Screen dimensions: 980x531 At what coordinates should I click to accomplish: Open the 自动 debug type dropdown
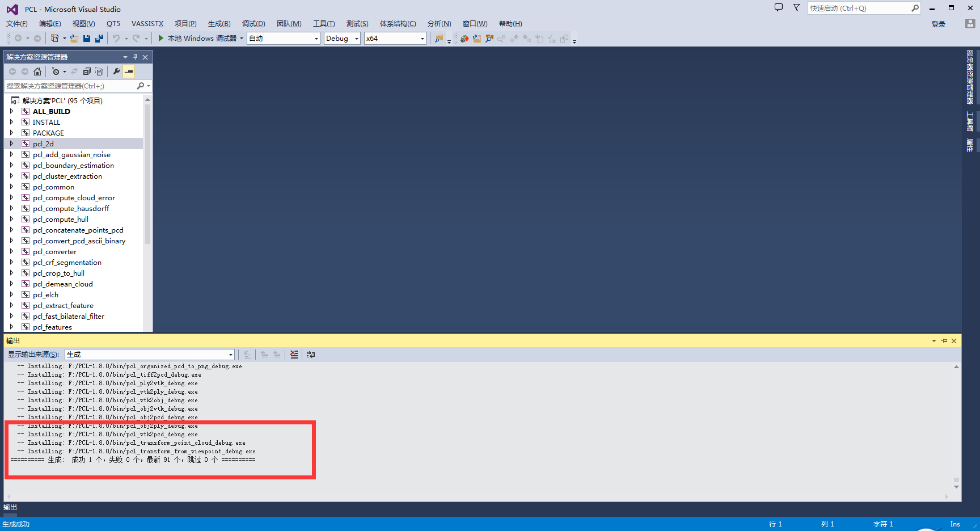(x=283, y=39)
